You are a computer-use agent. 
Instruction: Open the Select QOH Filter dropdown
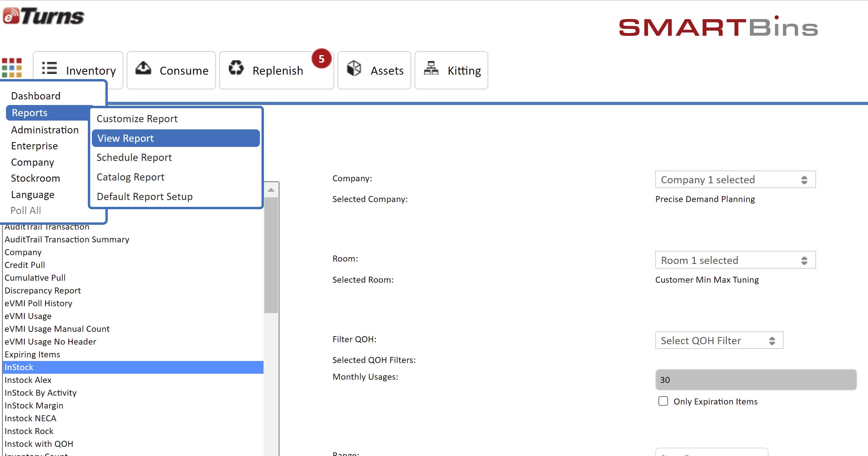[x=719, y=341]
